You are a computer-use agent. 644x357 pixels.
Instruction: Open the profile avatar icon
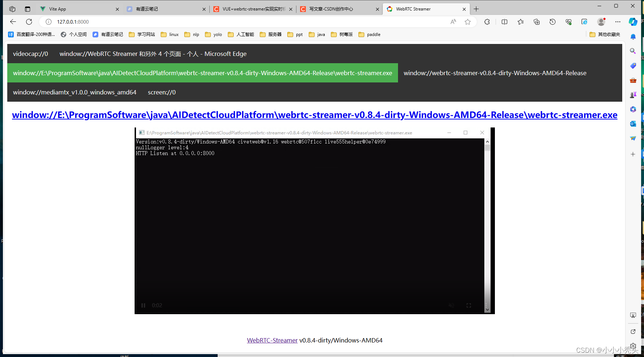pos(601,22)
